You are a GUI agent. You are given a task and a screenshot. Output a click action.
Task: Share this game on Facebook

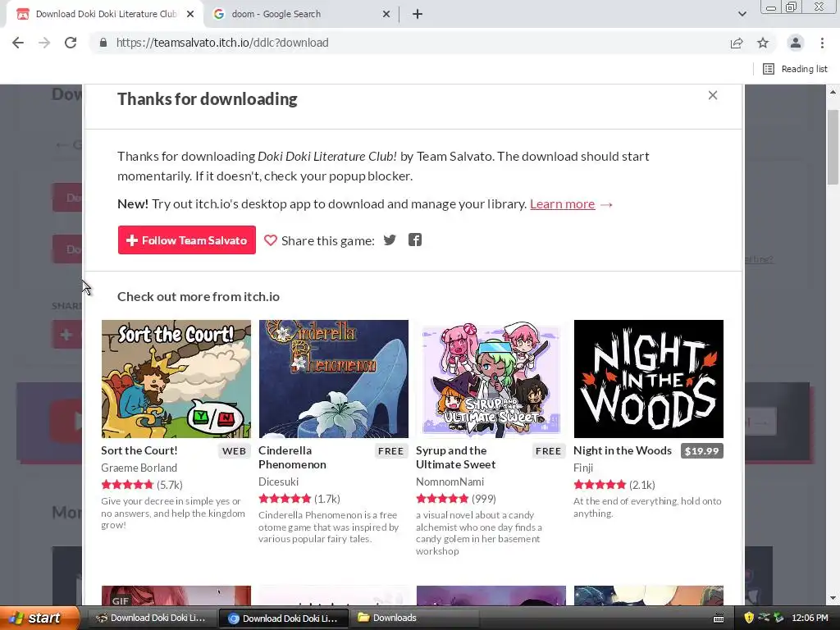pos(415,240)
